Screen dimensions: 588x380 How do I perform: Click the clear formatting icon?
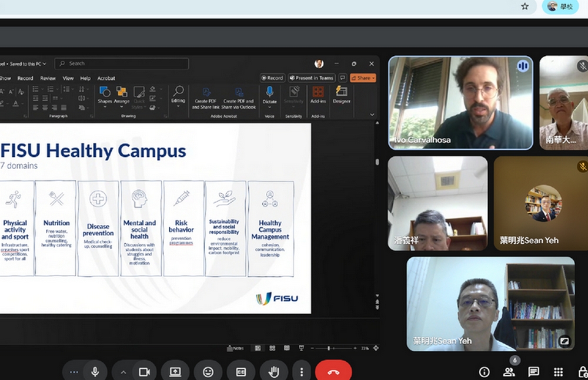pyautogui.click(x=21, y=92)
